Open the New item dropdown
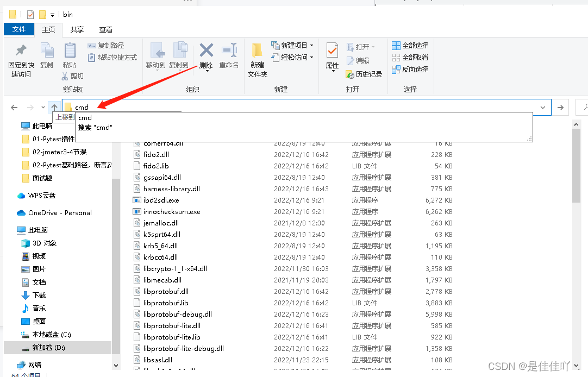Screen dimensions: 588x377 (x=311, y=45)
